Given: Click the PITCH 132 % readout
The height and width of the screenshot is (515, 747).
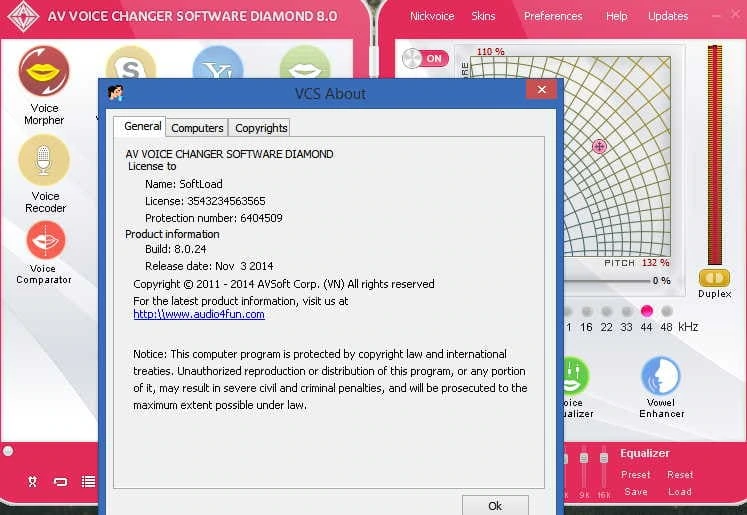Looking at the screenshot, I should [x=636, y=263].
